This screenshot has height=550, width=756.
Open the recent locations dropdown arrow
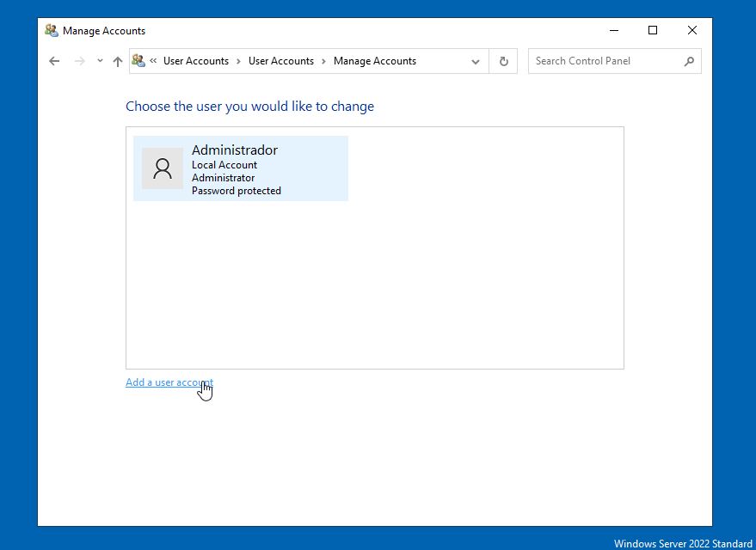(x=100, y=61)
